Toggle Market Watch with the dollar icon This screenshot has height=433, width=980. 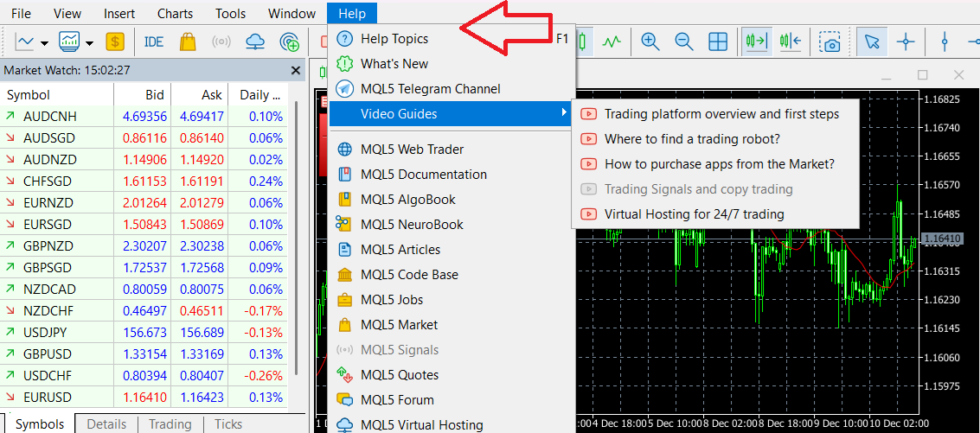point(115,41)
